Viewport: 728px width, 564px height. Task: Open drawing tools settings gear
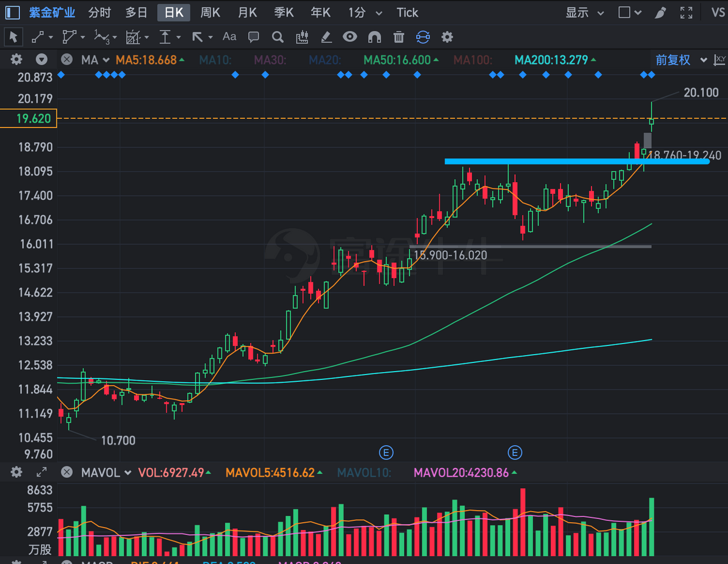447,37
